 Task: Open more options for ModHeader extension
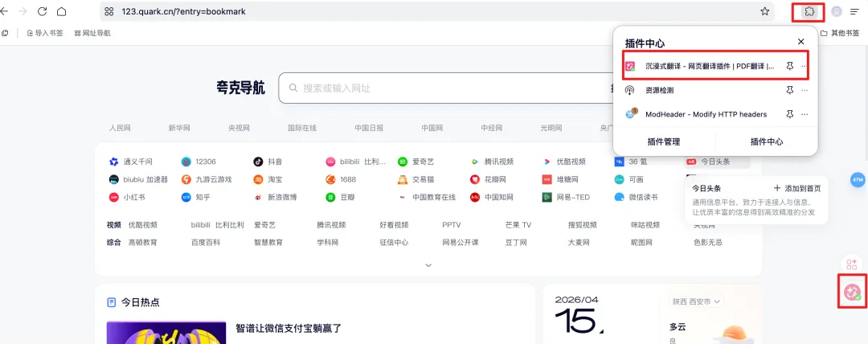(x=805, y=114)
